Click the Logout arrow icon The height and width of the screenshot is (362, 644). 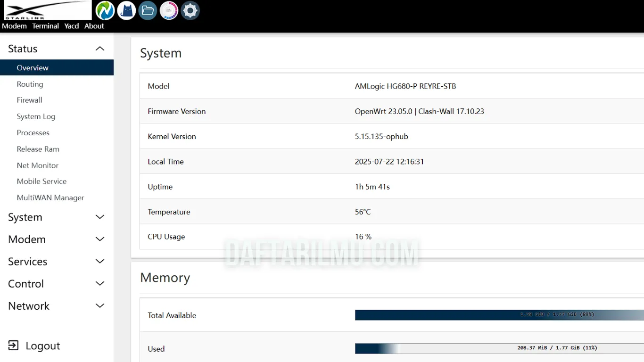coord(14,346)
